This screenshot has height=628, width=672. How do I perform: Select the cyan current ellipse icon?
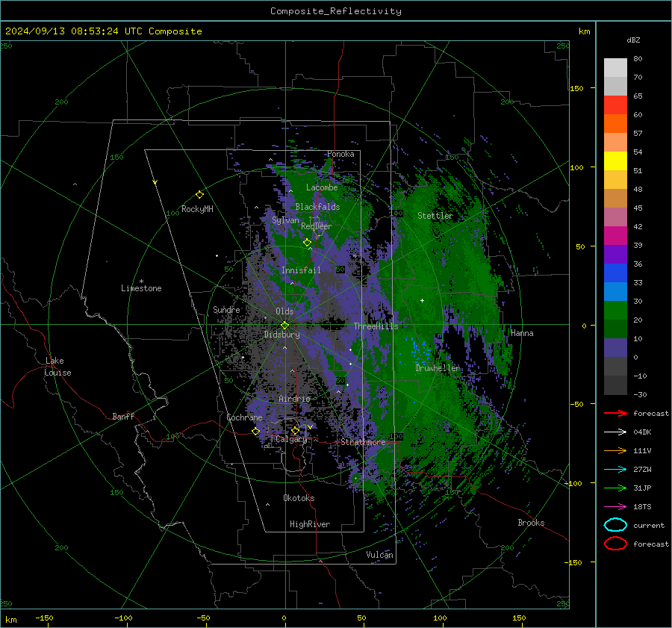[x=615, y=525]
